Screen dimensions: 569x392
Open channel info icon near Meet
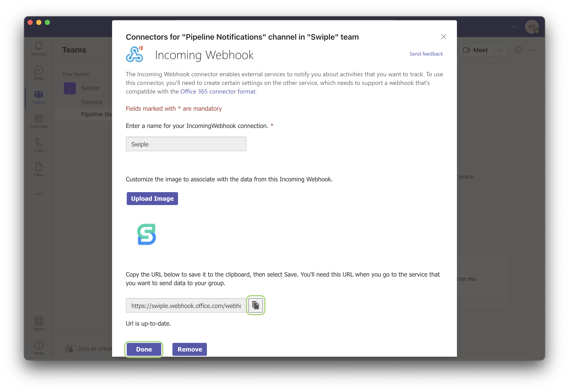518,50
